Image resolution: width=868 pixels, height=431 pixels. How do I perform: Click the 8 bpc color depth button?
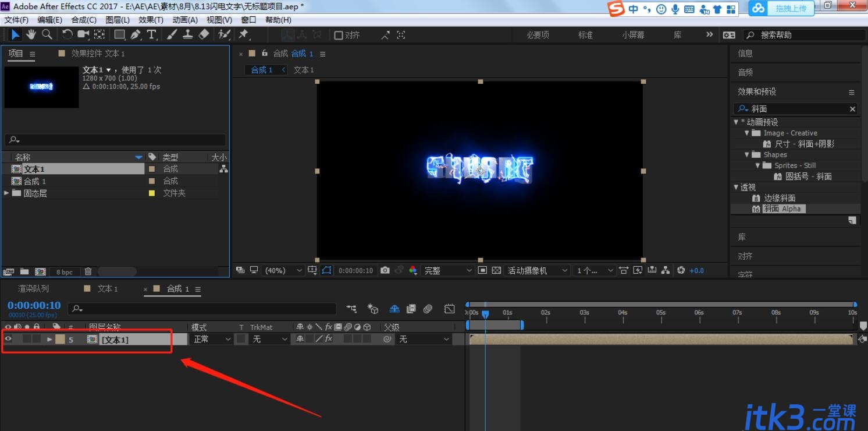(65, 272)
